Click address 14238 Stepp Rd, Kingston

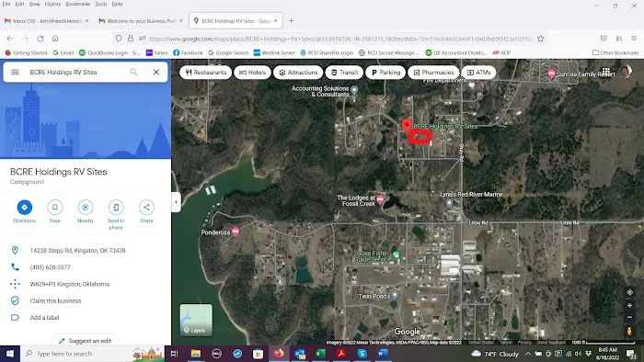pyautogui.click(x=77, y=251)
